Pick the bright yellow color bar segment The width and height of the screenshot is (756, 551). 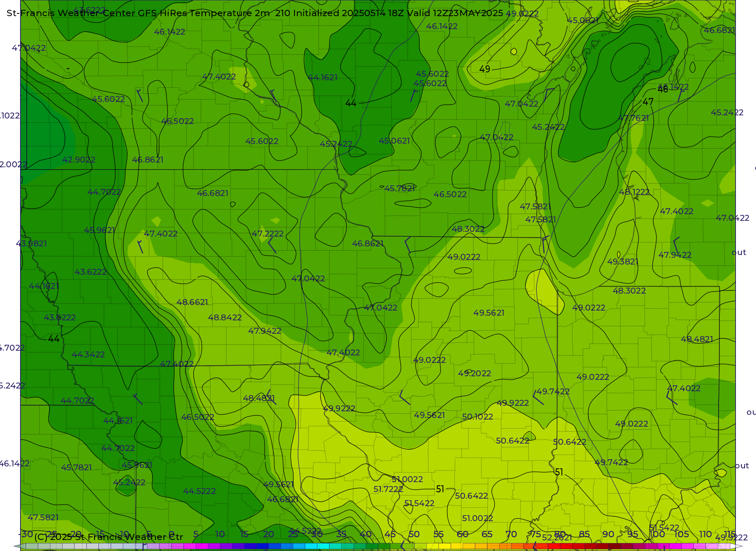coord(445,546)
